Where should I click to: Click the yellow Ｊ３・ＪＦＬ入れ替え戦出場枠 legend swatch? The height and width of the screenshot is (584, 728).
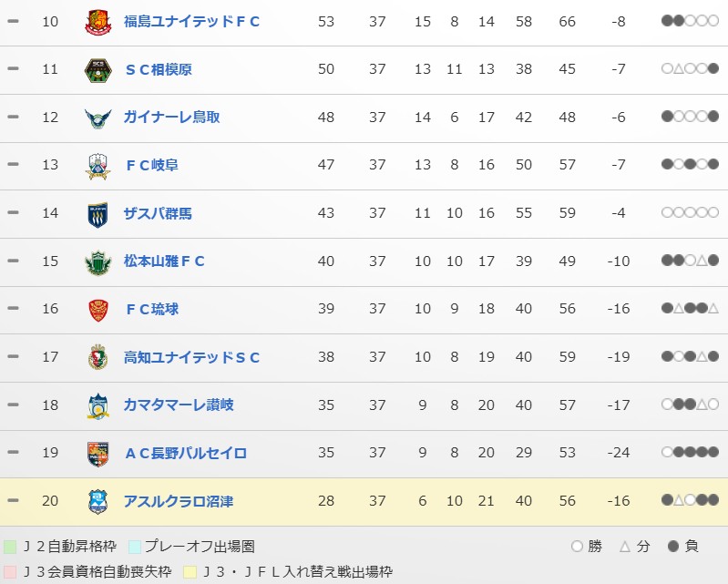click(x=190, y=572)
